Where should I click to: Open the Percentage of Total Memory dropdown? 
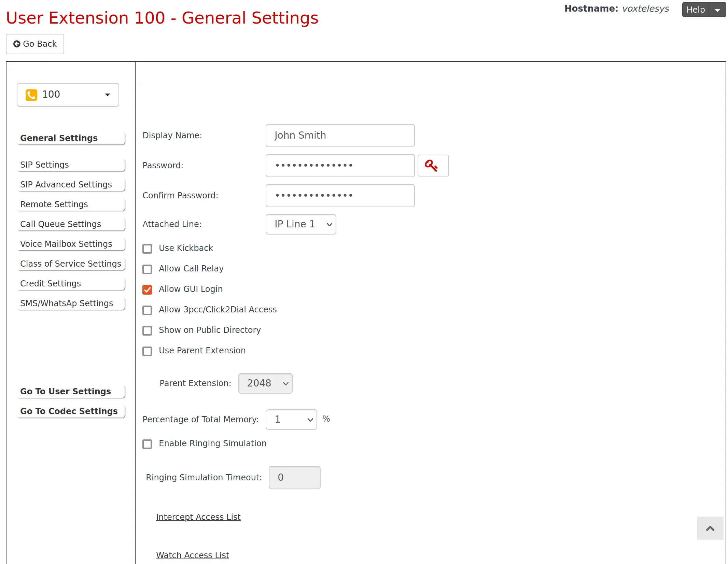click(x=291, y=419)
